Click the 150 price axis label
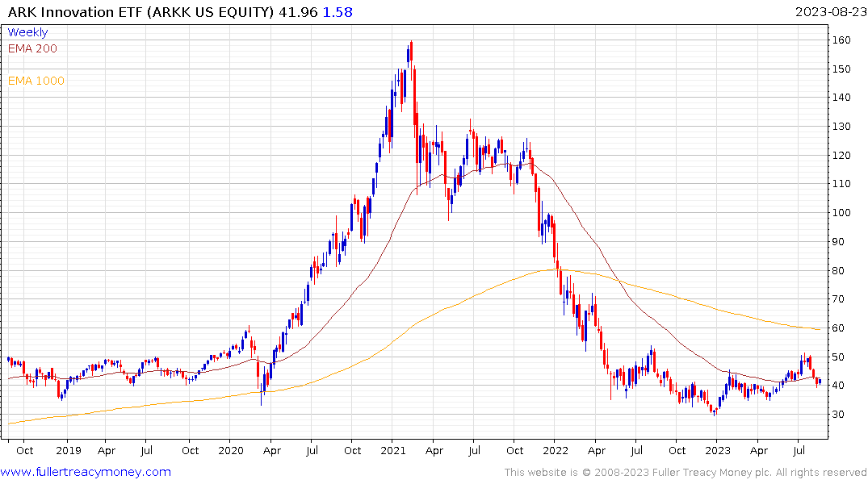This screenshot has height=484, width=868. (841, 69)
